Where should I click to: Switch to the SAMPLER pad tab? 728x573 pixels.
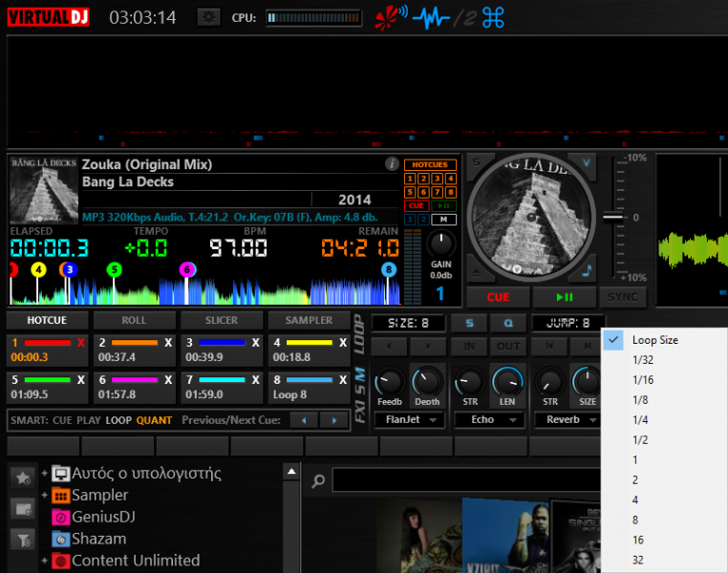(309, 320)
